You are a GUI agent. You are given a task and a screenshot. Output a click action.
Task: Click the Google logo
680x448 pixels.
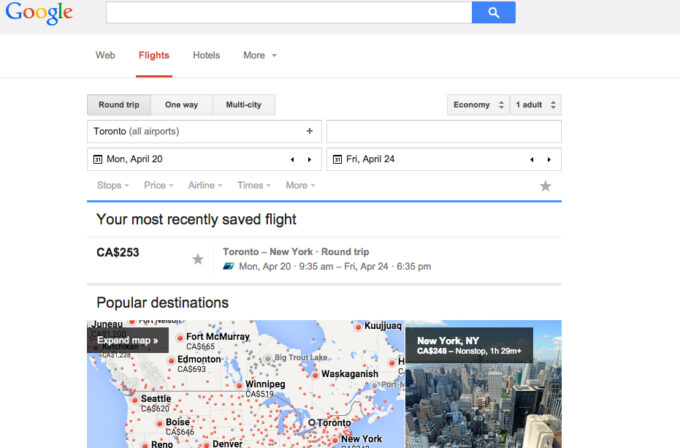39,13
